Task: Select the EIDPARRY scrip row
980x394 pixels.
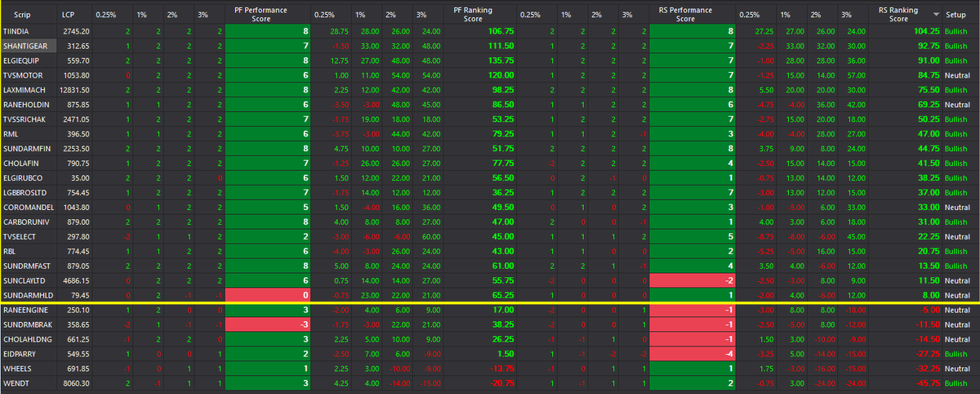Action: tap(490, 355)
